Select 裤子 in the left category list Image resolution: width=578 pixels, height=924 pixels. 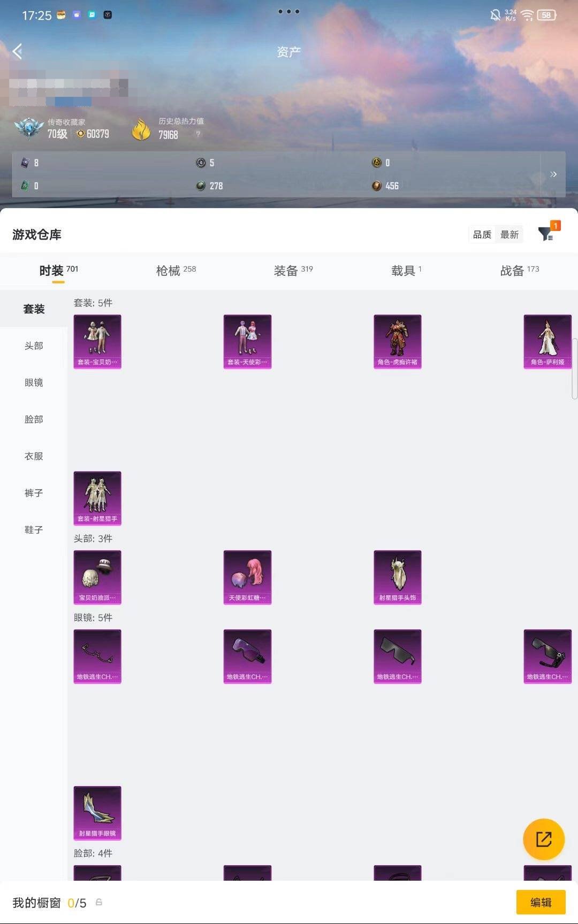[x=34, y=493]
